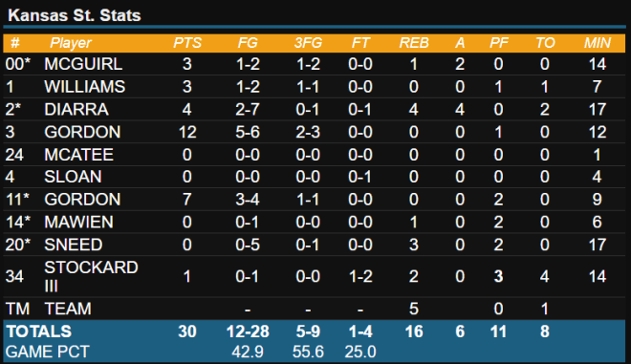Click the Player column header
631x364 pixels.
pos(71,43)
